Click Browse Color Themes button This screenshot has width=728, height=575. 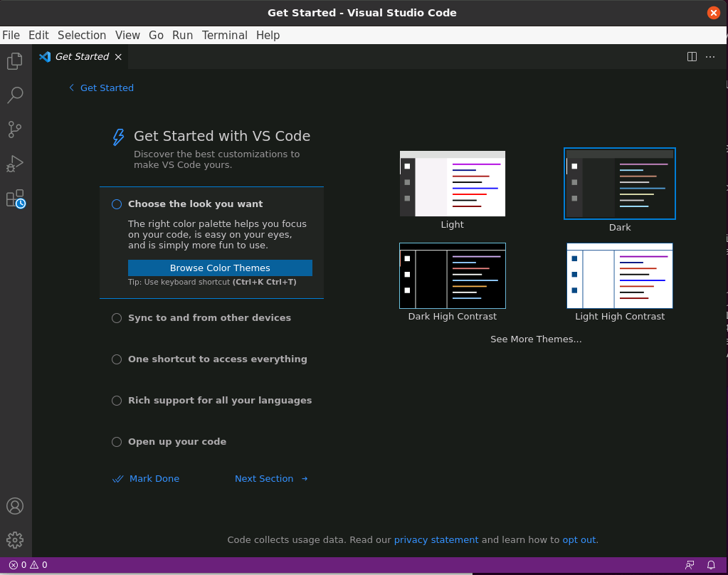point(220,268)
